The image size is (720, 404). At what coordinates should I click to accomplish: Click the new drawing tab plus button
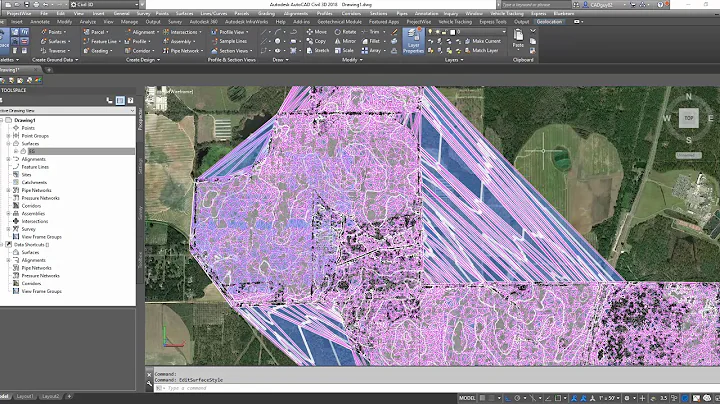(49, 70)
